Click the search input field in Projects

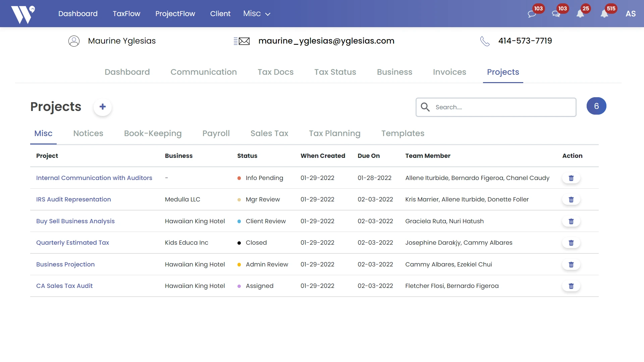point(496,107)
